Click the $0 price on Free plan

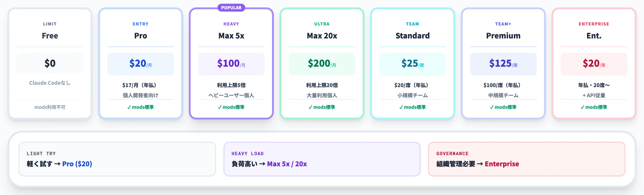point(50,63)
